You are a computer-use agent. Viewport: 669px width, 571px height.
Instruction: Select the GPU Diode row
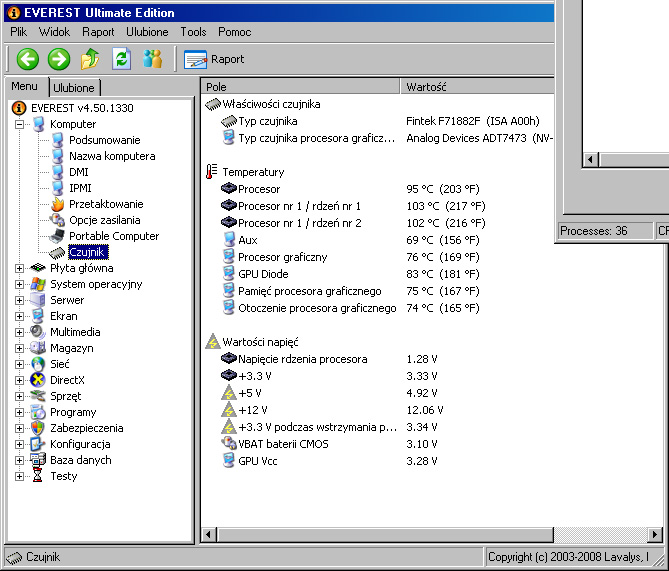350,274
